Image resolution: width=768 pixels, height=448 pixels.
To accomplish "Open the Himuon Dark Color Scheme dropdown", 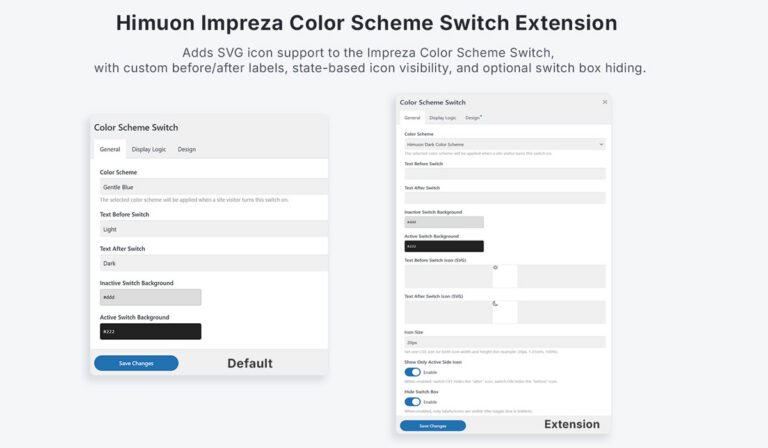I will coord(504,144).
